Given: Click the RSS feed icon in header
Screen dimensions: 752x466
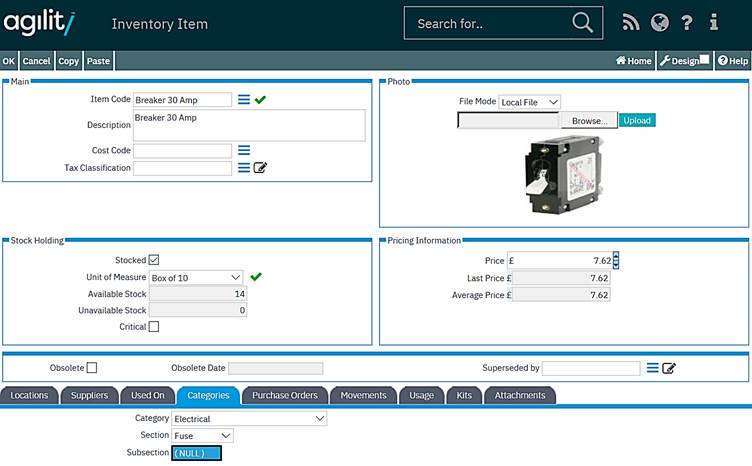Looking at the screenshot, I should (630, 23).
